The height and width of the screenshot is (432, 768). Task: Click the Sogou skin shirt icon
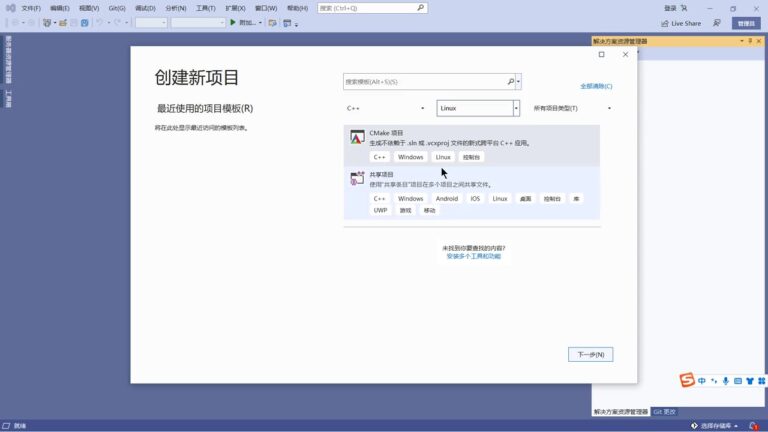pos(750,381)
